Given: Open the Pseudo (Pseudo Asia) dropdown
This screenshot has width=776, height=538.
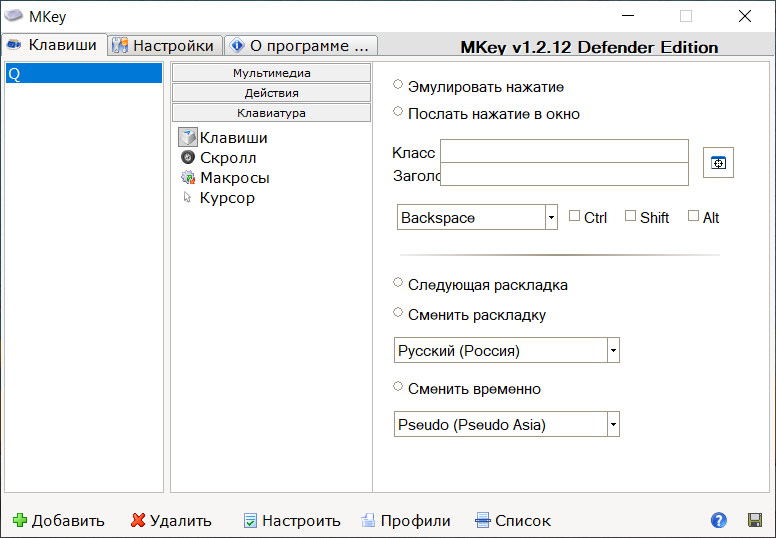Looking at the screenshot, I should (x=613, y=424).
